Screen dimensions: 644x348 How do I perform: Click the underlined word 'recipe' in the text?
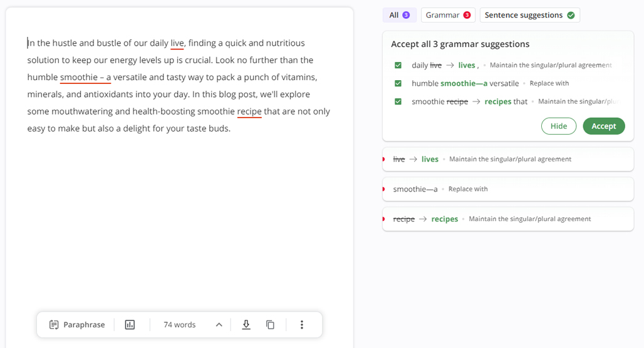(x=249, y=111)
